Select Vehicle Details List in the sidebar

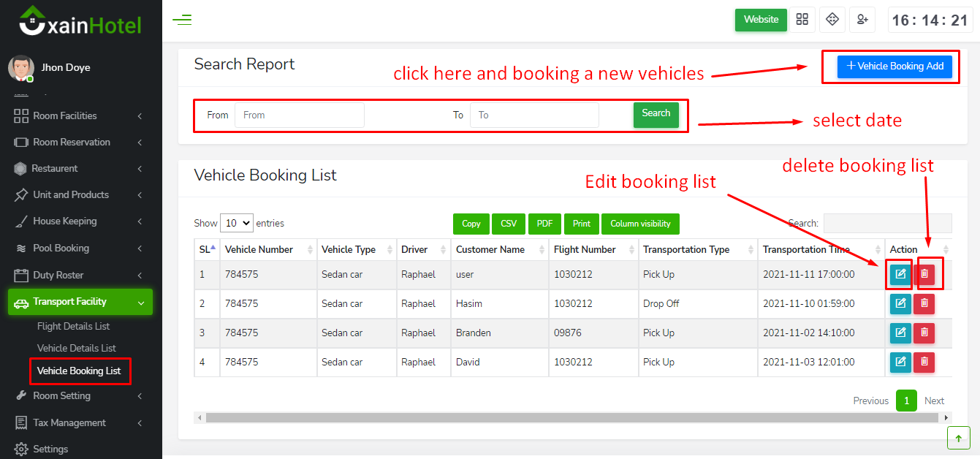[77, 348]
